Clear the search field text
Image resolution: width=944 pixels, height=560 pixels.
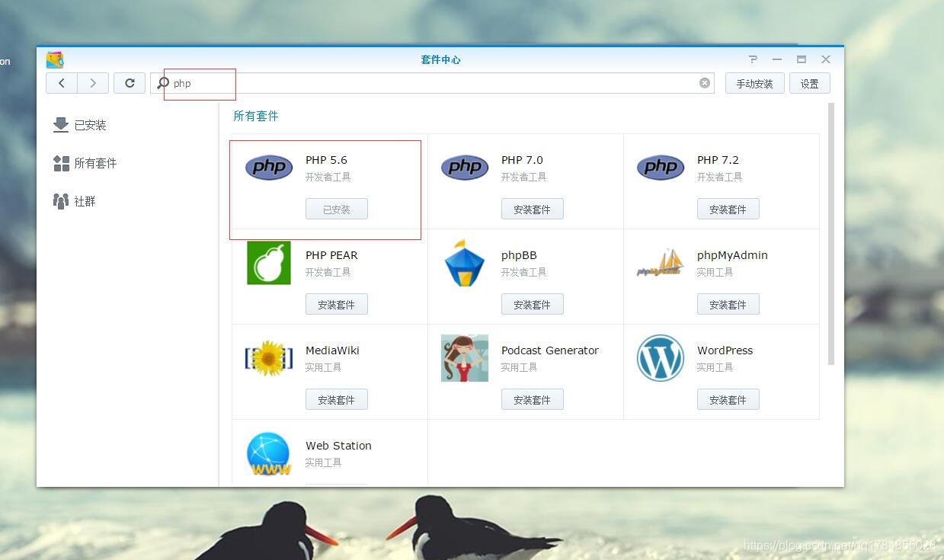[x=705, y=83]
